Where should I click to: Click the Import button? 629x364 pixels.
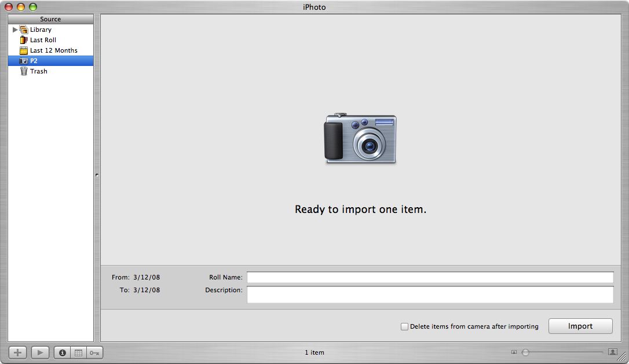pos(580,326)
